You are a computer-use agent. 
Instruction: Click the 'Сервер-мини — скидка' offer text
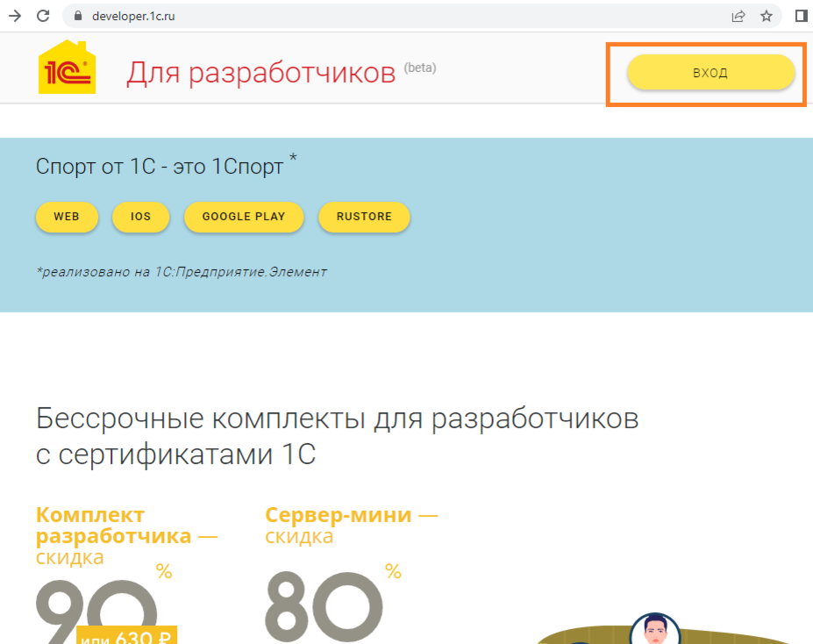tap(351, 526)
